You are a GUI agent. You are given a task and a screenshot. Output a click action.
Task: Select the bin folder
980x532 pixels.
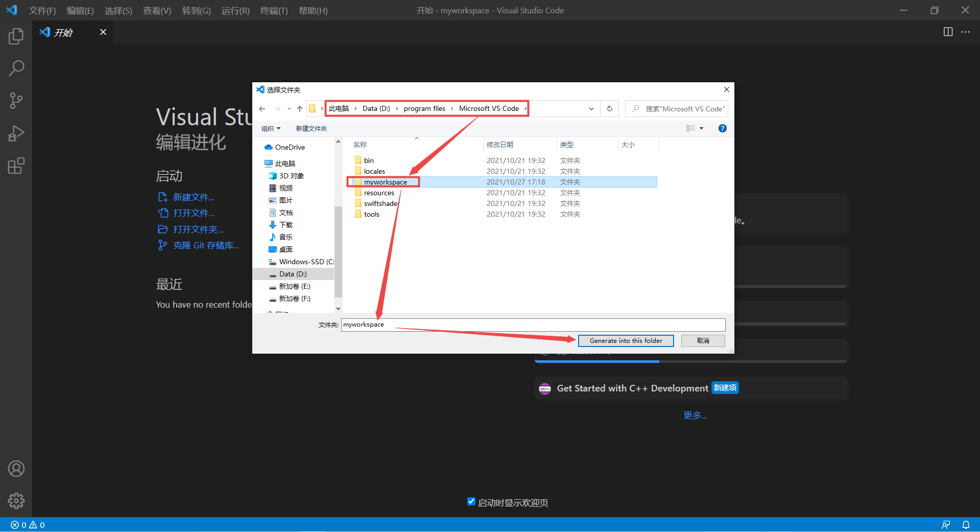click(369, 160)
